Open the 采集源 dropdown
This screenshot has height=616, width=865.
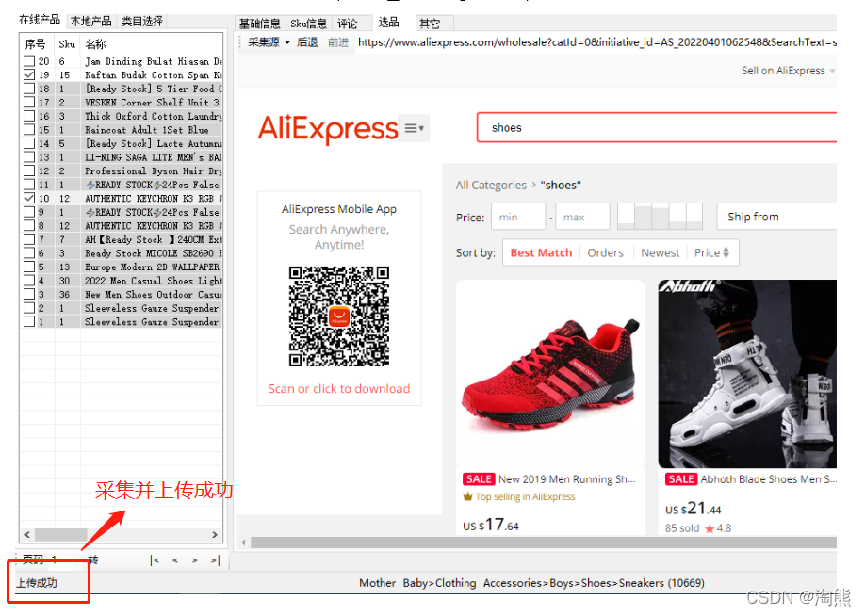pyautogui.click(x=269, y=41)
